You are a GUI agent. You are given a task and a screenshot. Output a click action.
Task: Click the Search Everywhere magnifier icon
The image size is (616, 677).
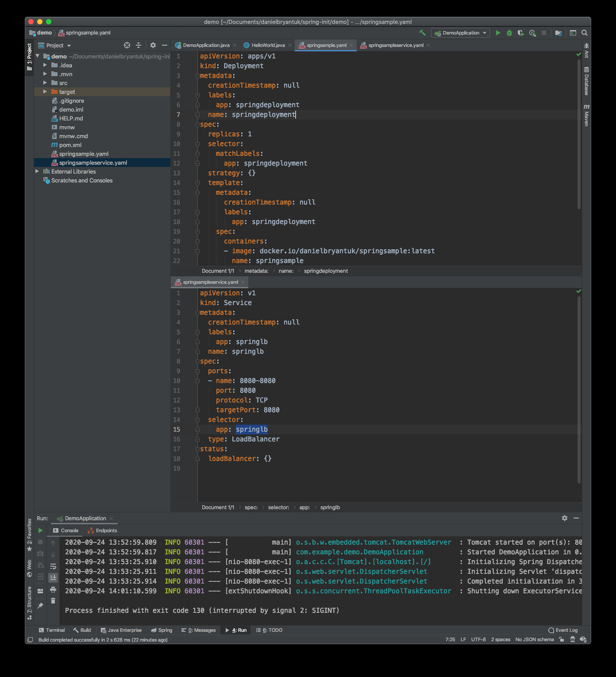click(585, 33)
